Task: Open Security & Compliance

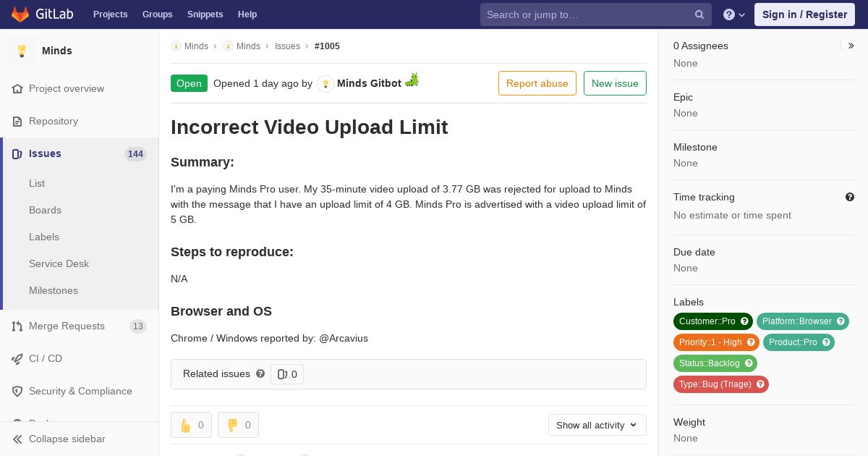Action: coord(80,391)
